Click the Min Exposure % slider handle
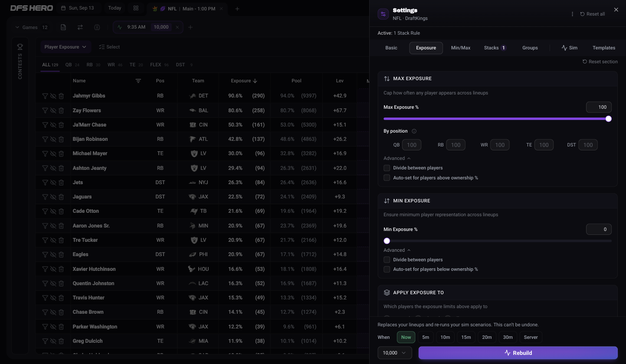 (387, 241)
